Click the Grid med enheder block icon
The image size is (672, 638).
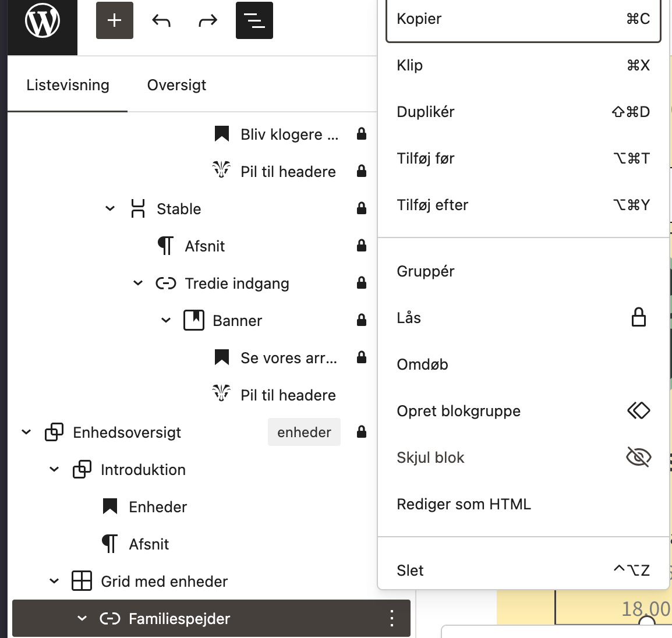click(82, 581)
